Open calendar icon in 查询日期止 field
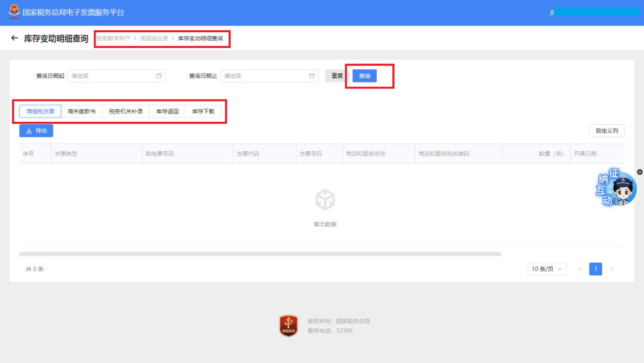Viewport: 644px width, 363px height. (312, 76)
